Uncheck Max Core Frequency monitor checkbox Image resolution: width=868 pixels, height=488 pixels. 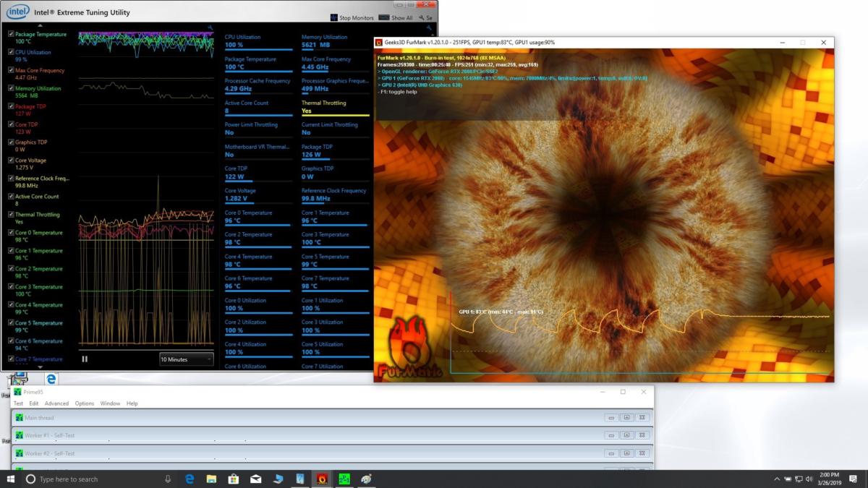(11, 70)
